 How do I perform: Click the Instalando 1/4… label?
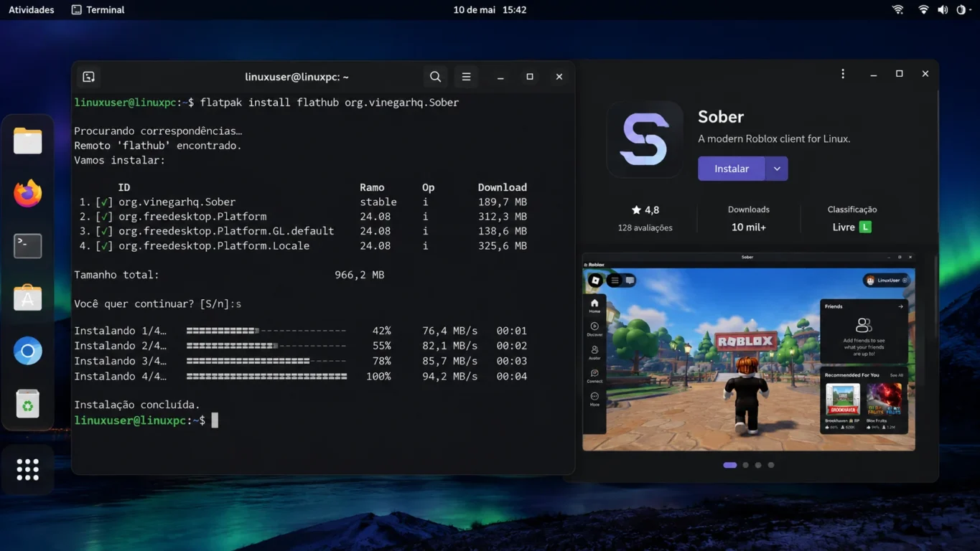120,331
